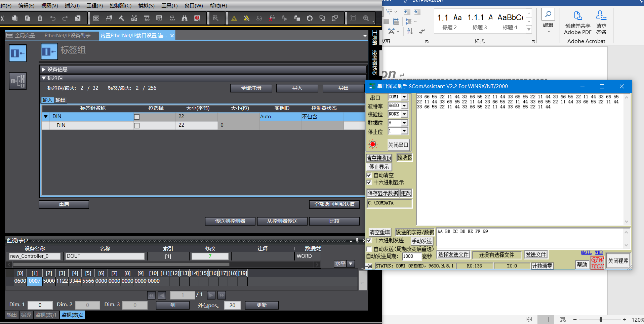Check the bit-select box in second DIN row
Image resolution: width=644 pixels, height=324 pixels.
[137, 126]
